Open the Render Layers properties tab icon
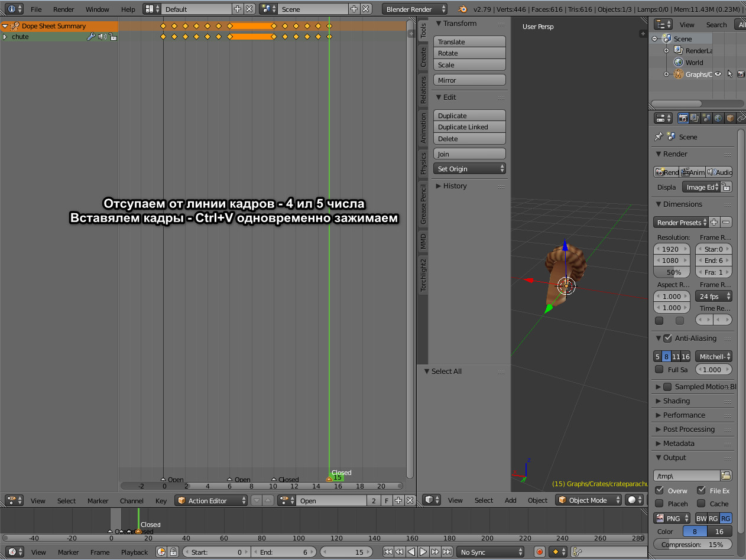This screenshot has height=560, width=746. [x=695, y=118]
